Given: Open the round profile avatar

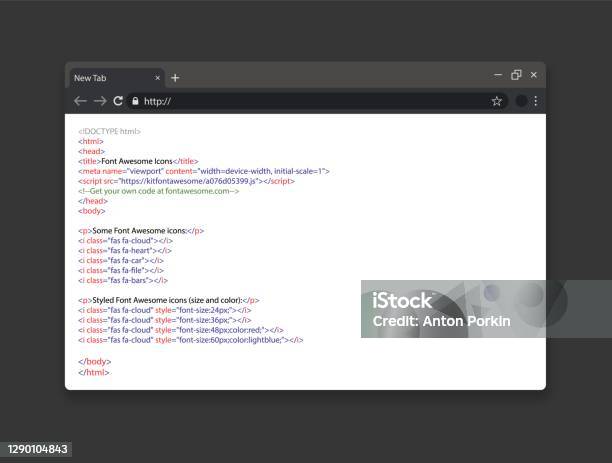Looking at the screenshot, I should click(x=521, y=101).
